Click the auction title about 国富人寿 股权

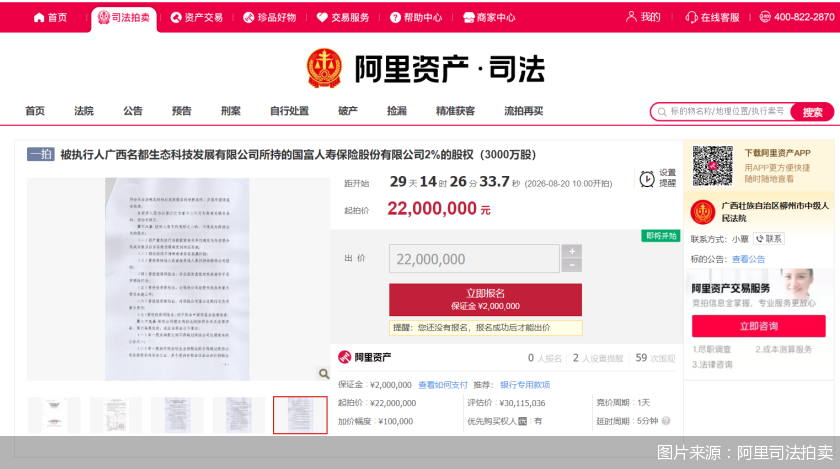[298, 155]
